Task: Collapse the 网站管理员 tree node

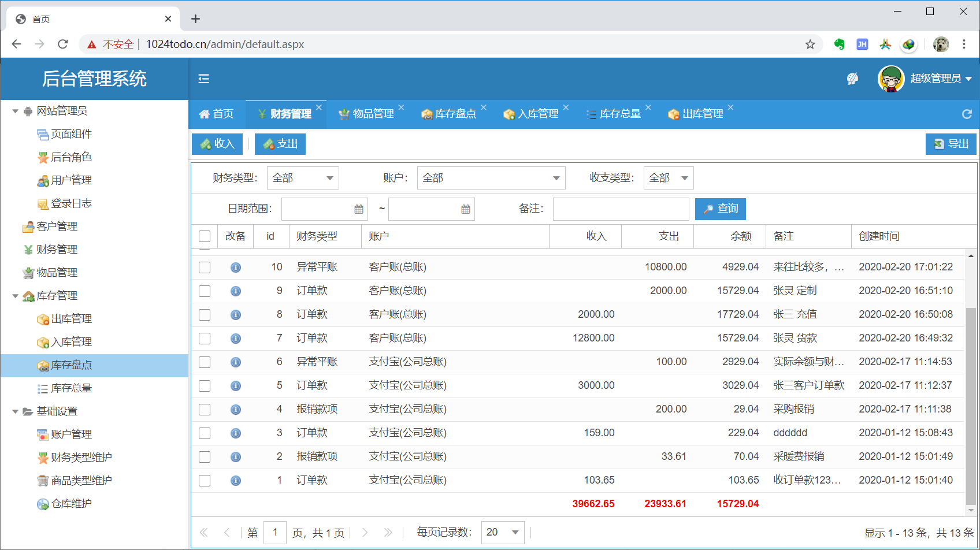Action: coord(16,111)
